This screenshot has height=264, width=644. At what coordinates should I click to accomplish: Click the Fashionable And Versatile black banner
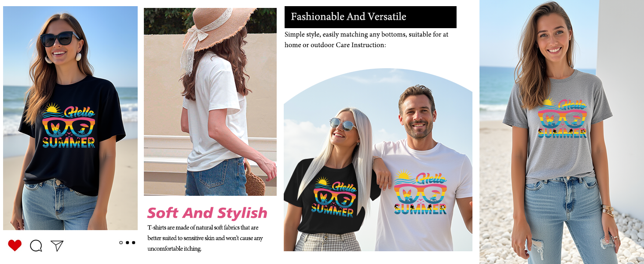(370, 17)
